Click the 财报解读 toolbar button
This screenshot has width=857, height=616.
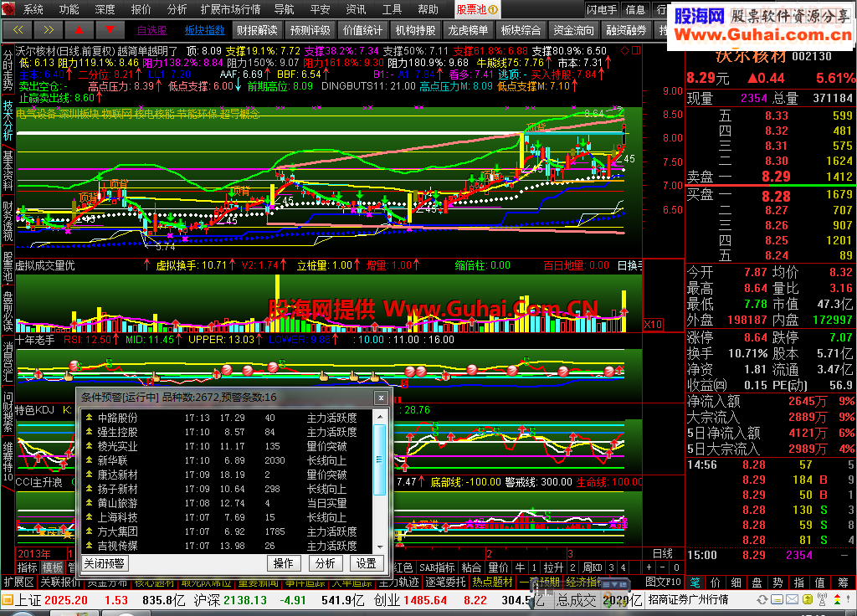tap(257, 30)
